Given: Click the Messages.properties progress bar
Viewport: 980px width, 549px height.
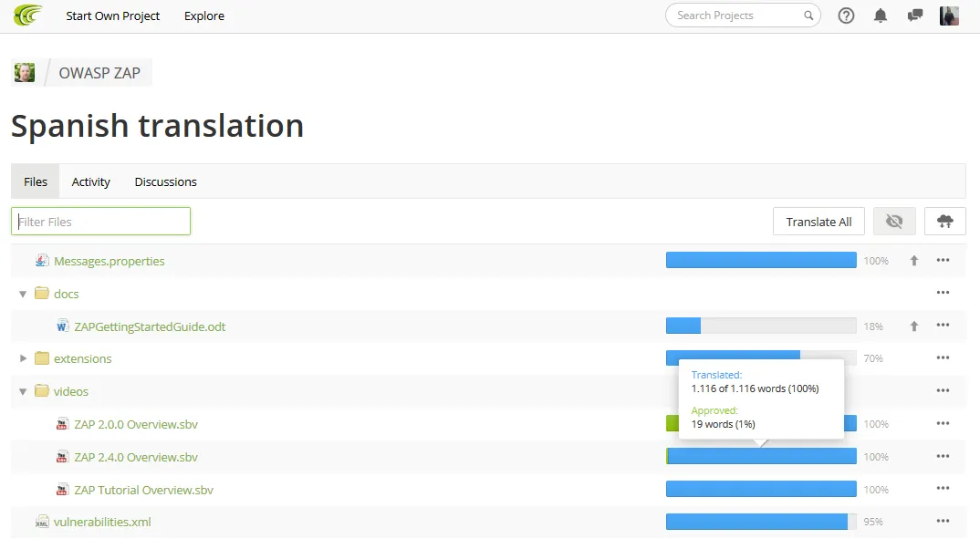Looking at the screenshot, I should coord(761,260).
